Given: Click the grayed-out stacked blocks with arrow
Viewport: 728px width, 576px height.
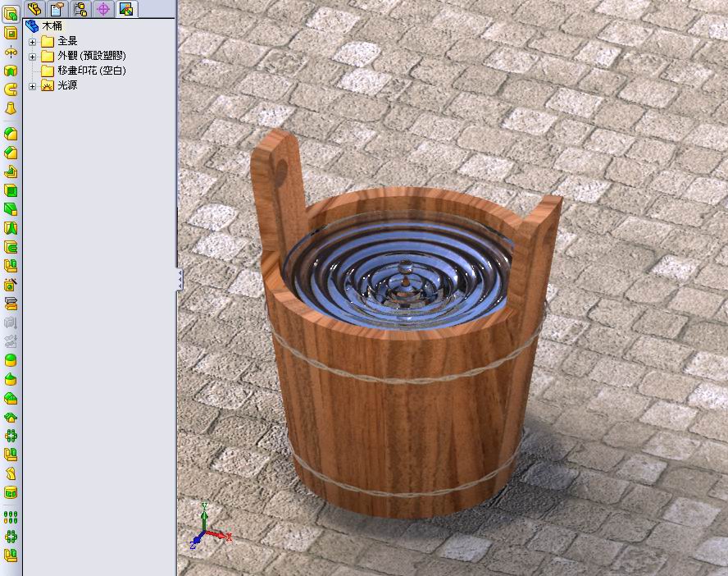Looking at the screenshot, I should (x=10, y=341).
